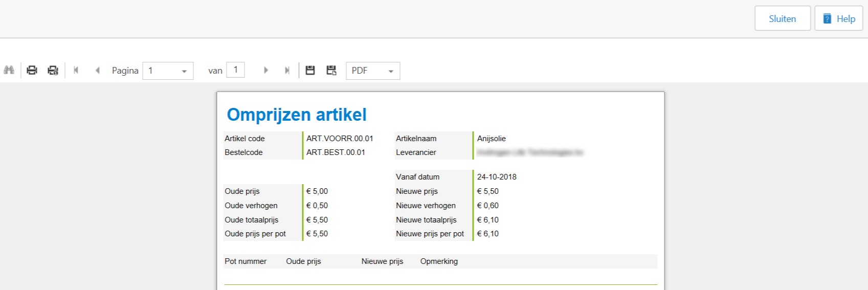Click the export and open in new window icon

pyautogui.click(x=331, y=70)
